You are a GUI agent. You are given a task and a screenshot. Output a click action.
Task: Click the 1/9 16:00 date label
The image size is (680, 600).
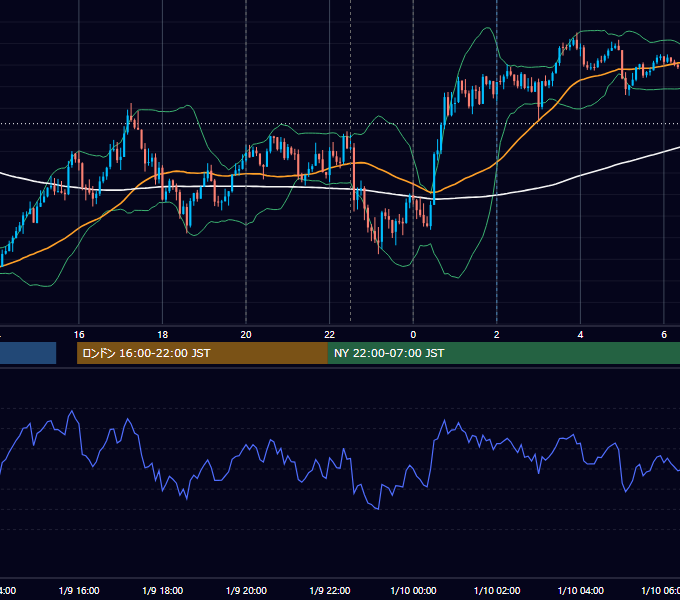[79, 590]
